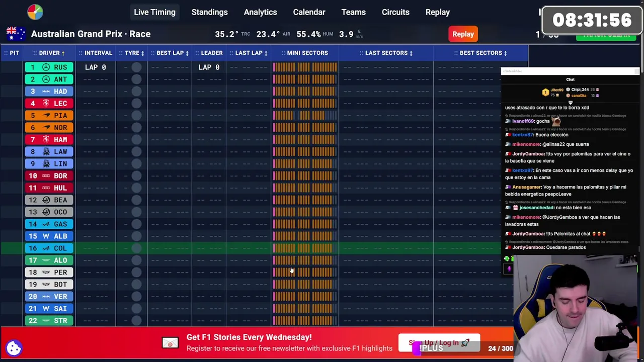This screenshot has height=362, width=644.
Task: Click chat username 'JordyGamboa' in palomitas message
Action: (528, 234)
